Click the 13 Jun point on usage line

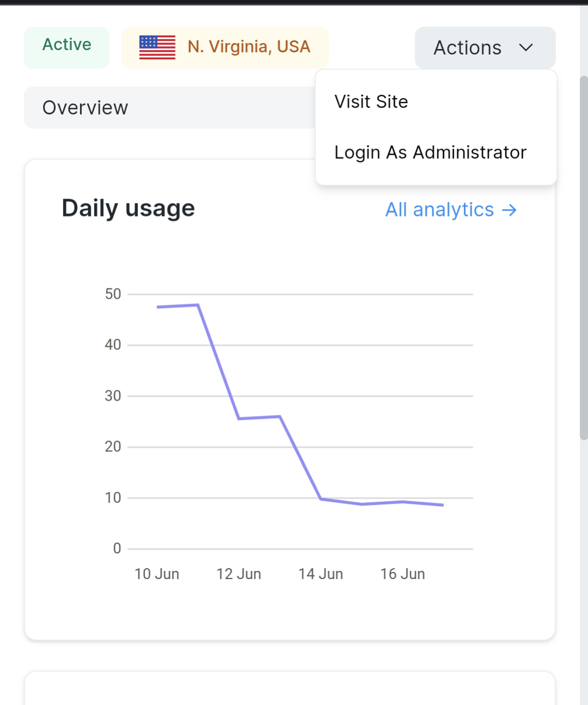(x=280, y=417)
